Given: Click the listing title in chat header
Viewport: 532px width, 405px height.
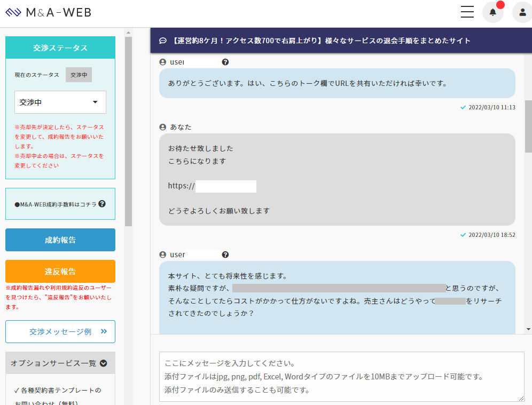Looking at the screenshot, I should click(x=320, y=41).
